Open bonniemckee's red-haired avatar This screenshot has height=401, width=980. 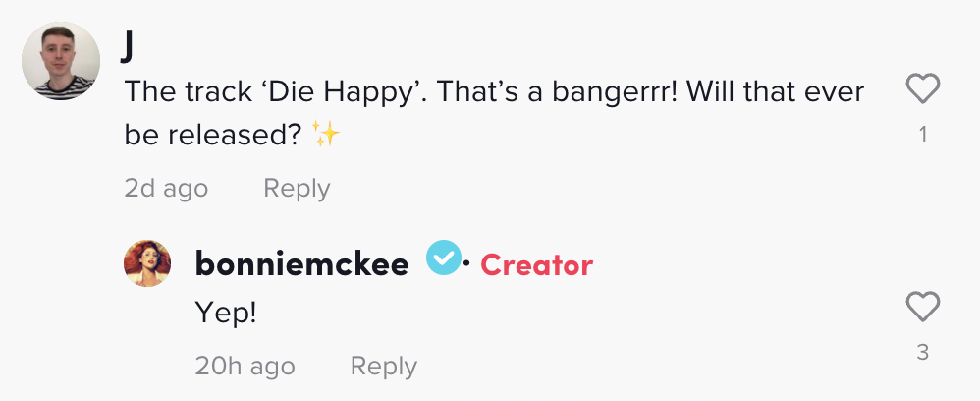tap(147, 262)
